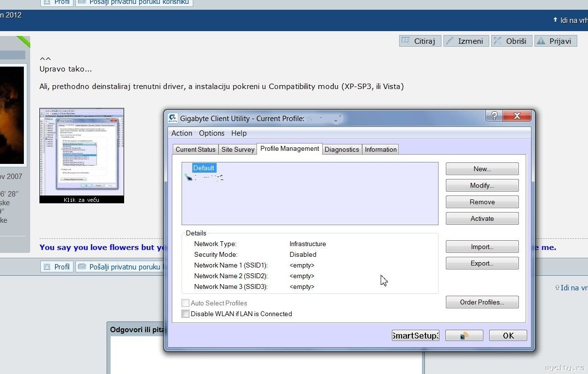
Task: Select the wireless profile antenna icon
Action: (x=189, y=178)
